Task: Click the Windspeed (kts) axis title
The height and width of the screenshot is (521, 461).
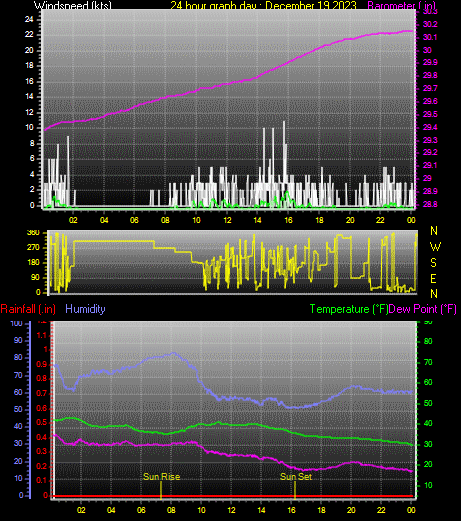Action: coord(73,5)
